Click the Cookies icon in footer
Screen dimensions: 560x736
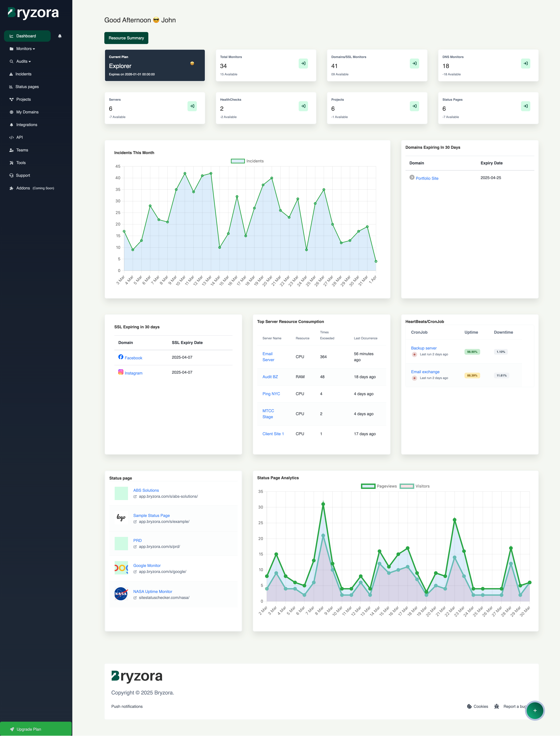click(x=469, y=706)
